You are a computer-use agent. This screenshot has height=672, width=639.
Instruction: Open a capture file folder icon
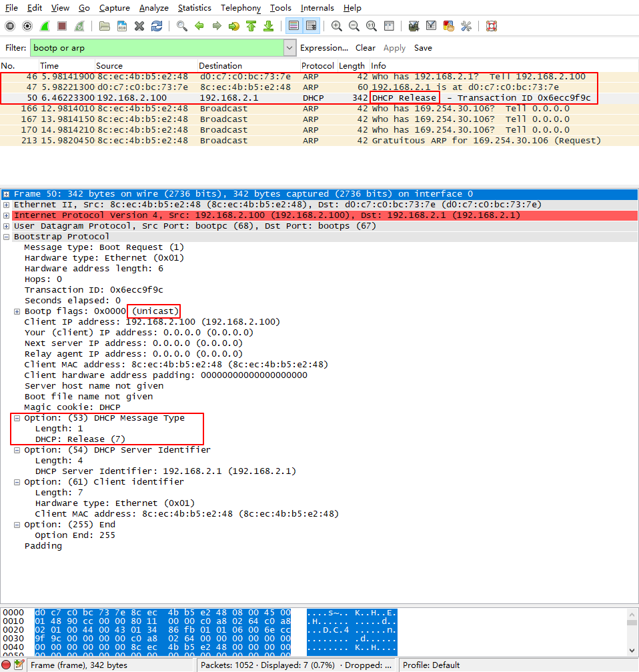104,26
